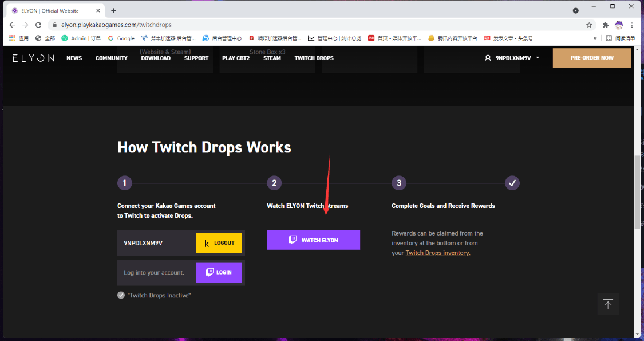Image resolution: width=644 pixels, height=341 pixels.
Task: Open the Chrome profile avatar
Action: click(x=619, y=25)
